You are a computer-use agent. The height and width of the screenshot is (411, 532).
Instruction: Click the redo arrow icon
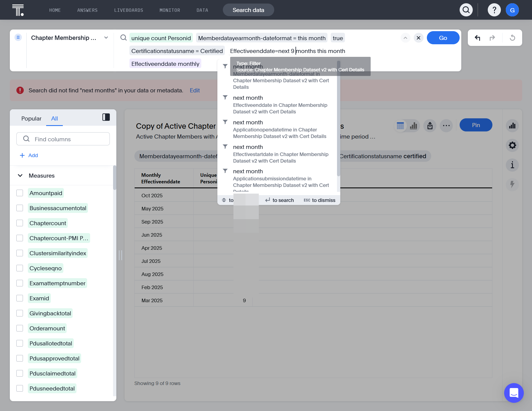tap(492, 38)
